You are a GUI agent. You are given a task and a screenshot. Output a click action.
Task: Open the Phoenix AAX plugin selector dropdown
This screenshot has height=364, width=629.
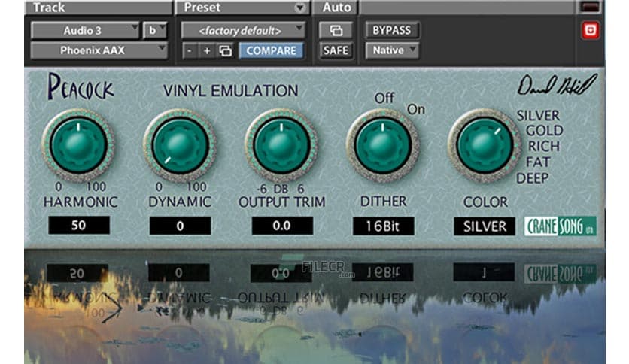[x=99, y=51]
